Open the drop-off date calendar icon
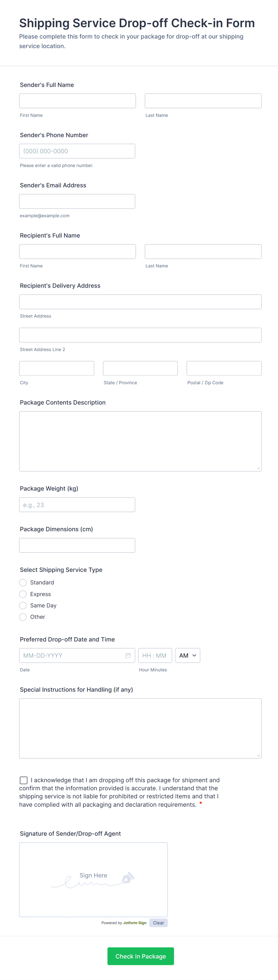The width and height of the screenshot is (278, 980). [x=128, y=655]
